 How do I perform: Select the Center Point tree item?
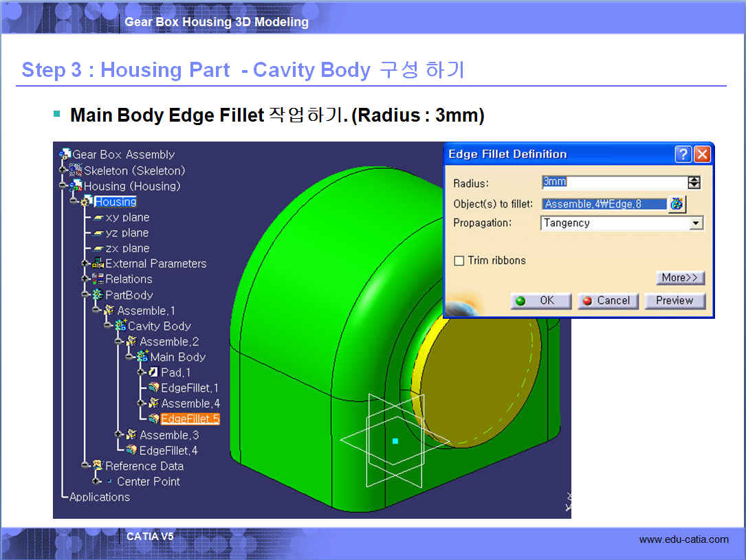(148, 482)
